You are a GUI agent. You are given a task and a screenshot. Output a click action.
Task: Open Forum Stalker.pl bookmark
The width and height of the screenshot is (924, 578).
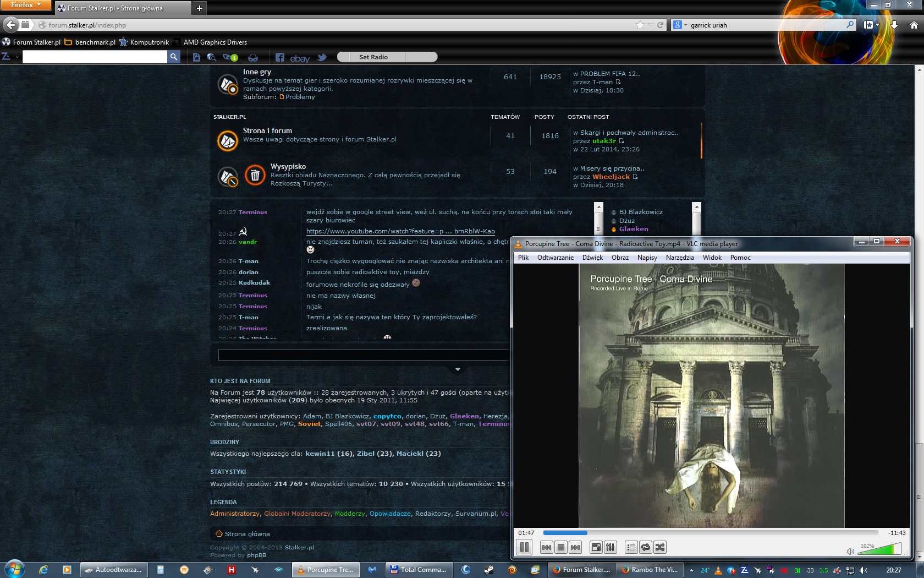pyautogui.click(x=31, y=42)
